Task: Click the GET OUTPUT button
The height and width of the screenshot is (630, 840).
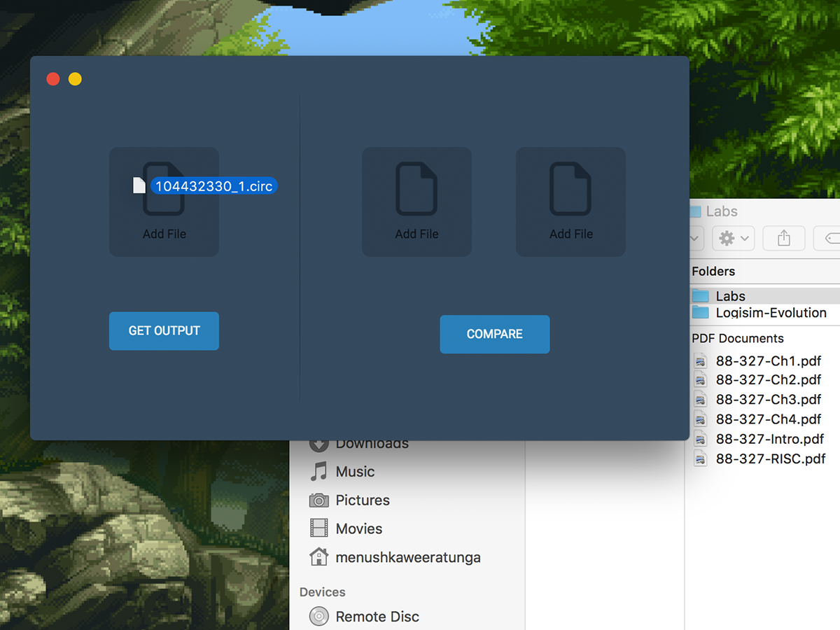Action: (x=164, y=330)
